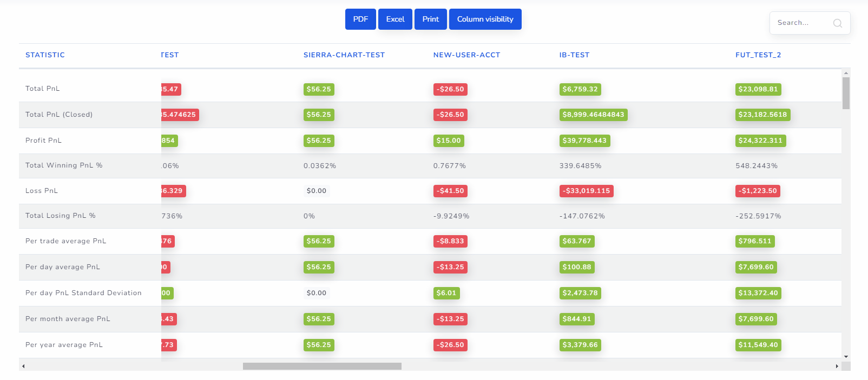Click the scroll down arrow on vertical scrollbar
The image size is (868, 380).
[846, 357]
